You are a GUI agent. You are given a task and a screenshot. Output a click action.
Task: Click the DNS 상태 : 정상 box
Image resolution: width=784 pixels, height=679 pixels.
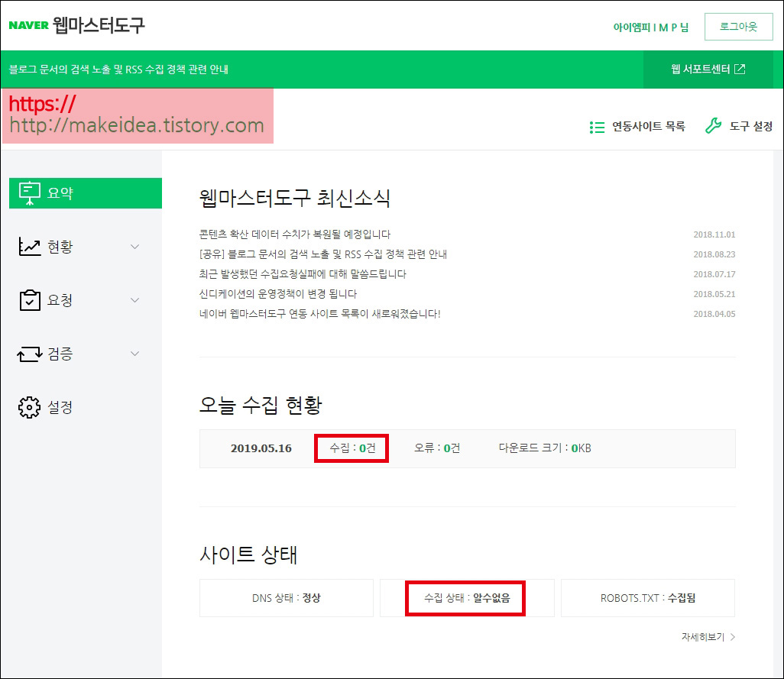(x=287, y=598)
